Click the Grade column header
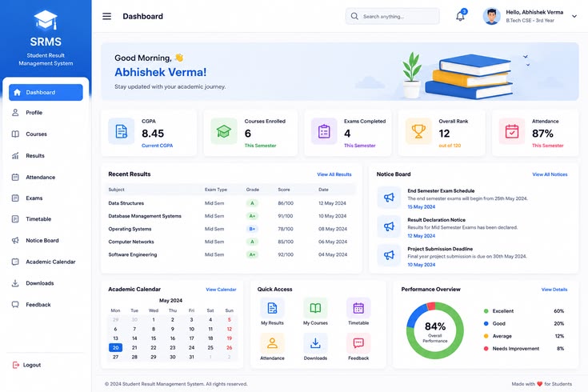588x392 pixels. pyautogui.click(x=252, y=190)
